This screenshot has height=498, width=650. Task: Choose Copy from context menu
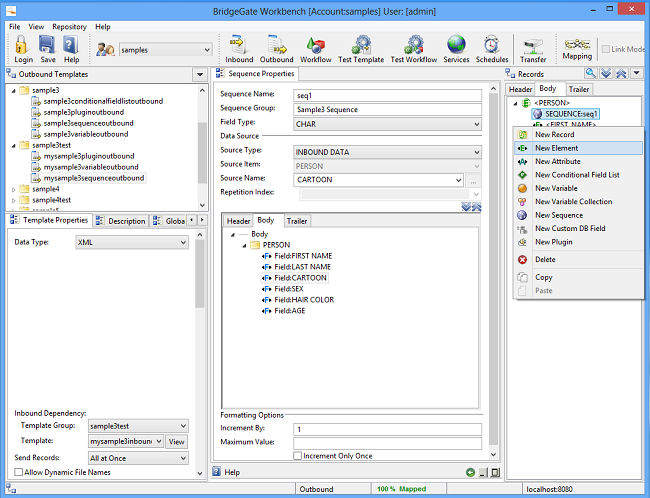579,277
